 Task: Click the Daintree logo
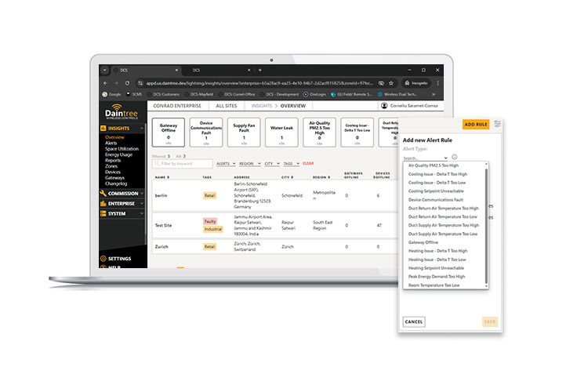(121, 112)
